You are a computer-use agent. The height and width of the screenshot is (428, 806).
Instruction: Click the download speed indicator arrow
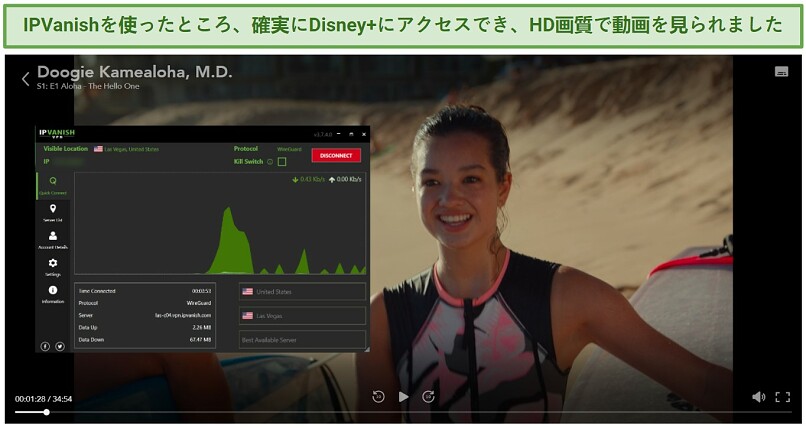[x=295, y=179]
